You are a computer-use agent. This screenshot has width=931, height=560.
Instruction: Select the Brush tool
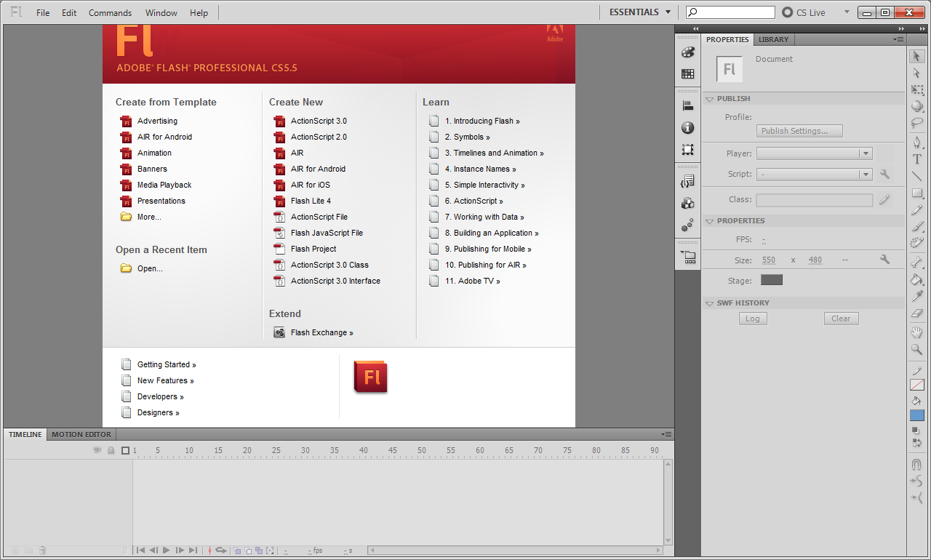(916, 226)
